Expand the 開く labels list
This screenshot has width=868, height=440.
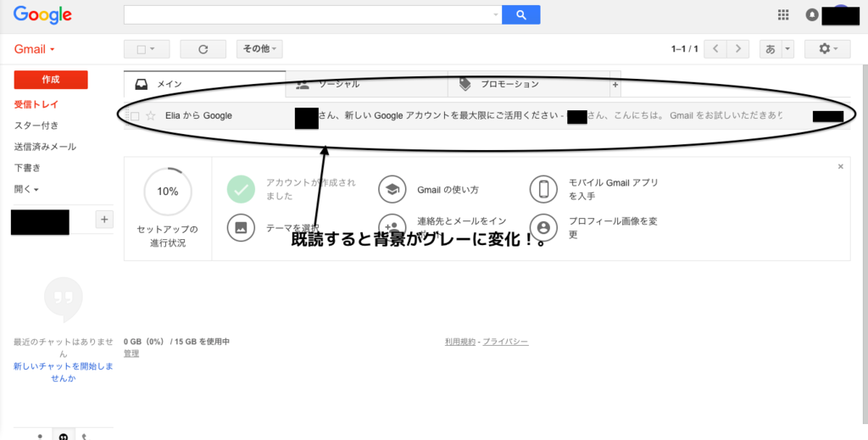(26, 189)
